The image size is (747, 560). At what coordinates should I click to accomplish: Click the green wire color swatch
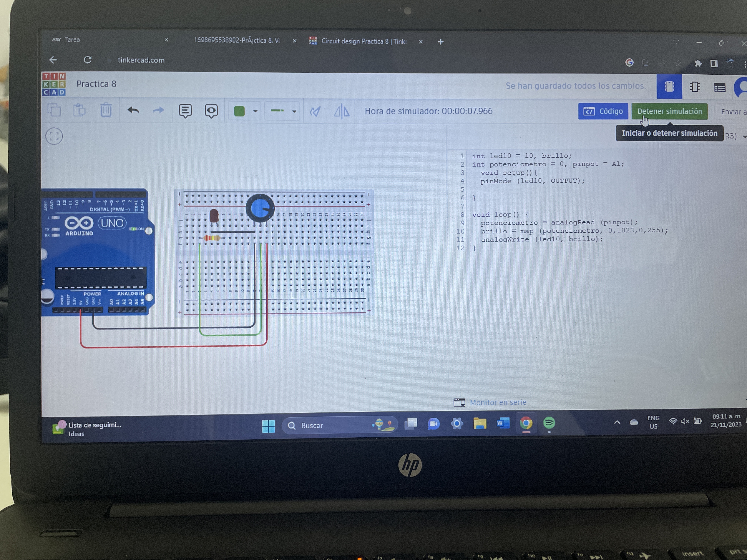239,111
